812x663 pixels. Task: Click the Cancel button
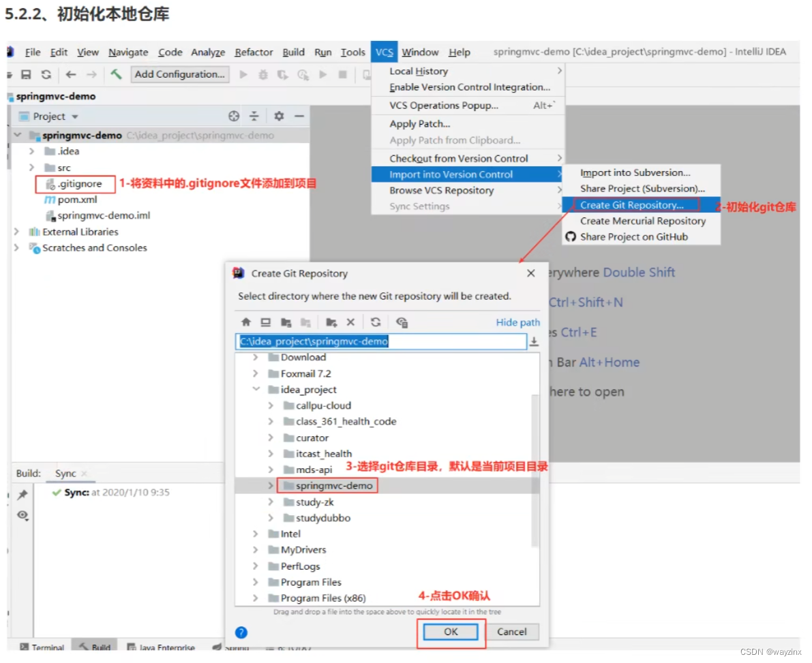[511, 632]
